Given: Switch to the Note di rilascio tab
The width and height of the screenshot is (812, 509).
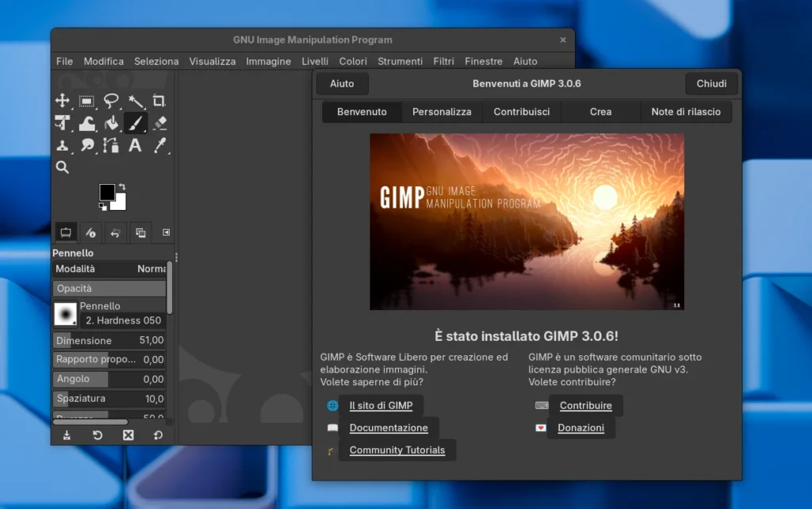Looking at the screenshot, I should (685, 112).
